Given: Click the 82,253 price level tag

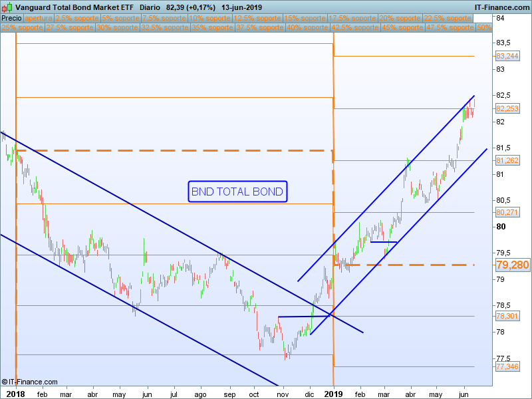Looking at the screenshot, I should tap(507, 108).
